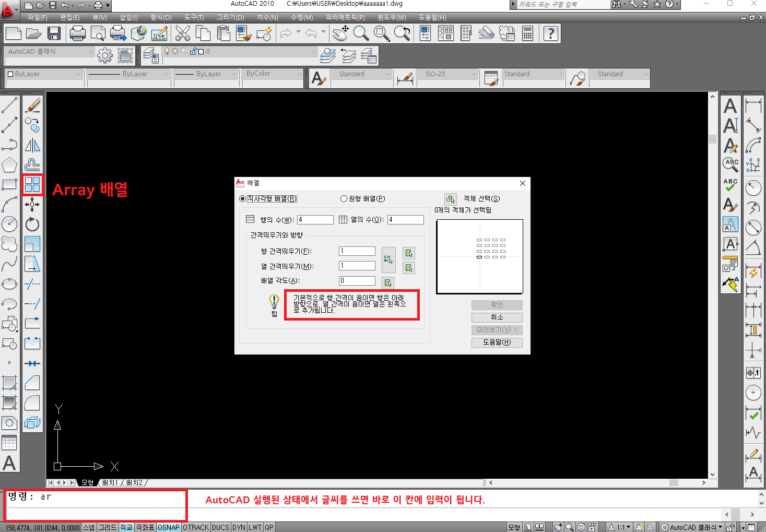766x532 pixels.
Task: Toggle Grid display in status bar
Action: pyautogui.click(x=108, y=527)
